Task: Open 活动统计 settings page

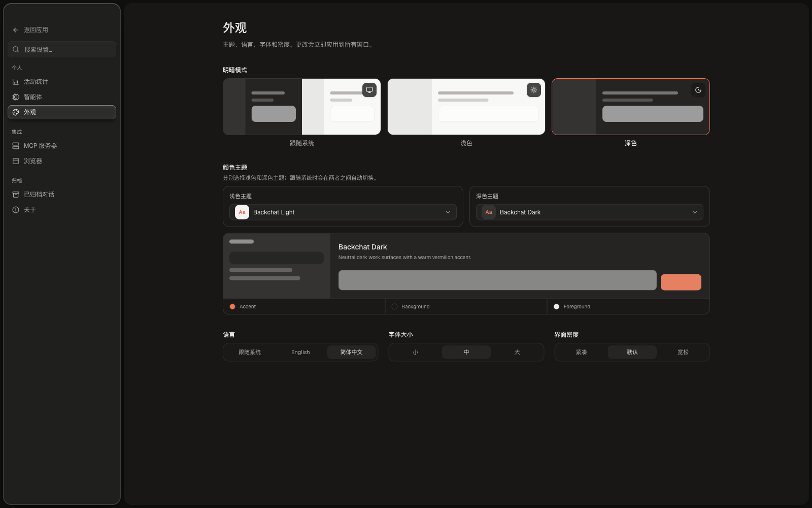Action: click(x=62, y=82)
